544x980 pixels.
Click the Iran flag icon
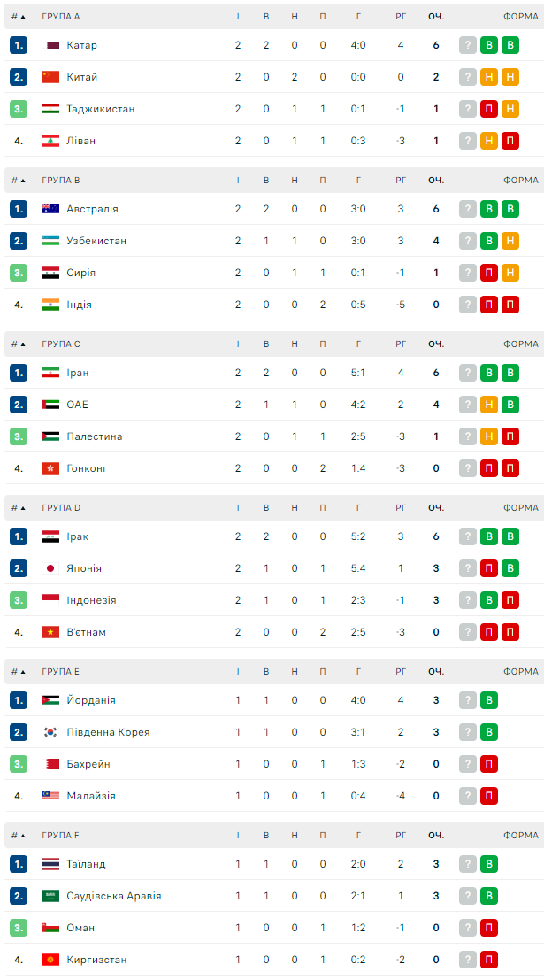[50, 373]
